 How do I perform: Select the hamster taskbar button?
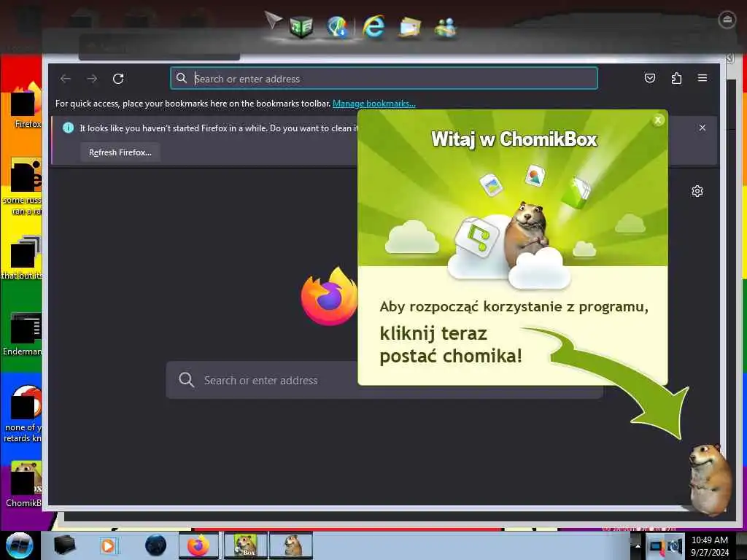coord(291,545)
